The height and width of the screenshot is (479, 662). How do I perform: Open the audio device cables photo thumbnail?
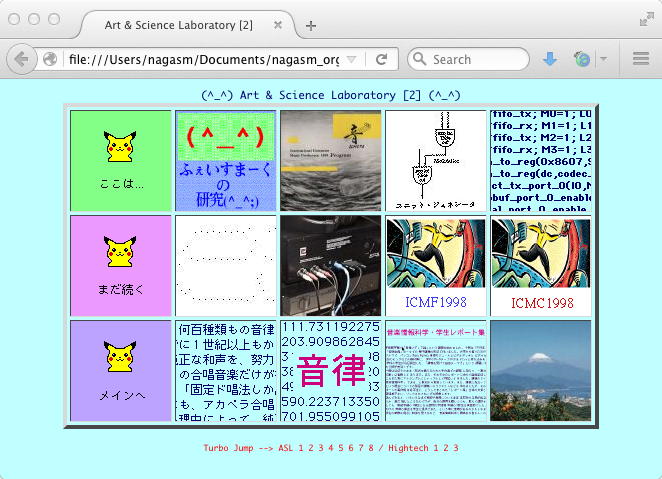331,265
